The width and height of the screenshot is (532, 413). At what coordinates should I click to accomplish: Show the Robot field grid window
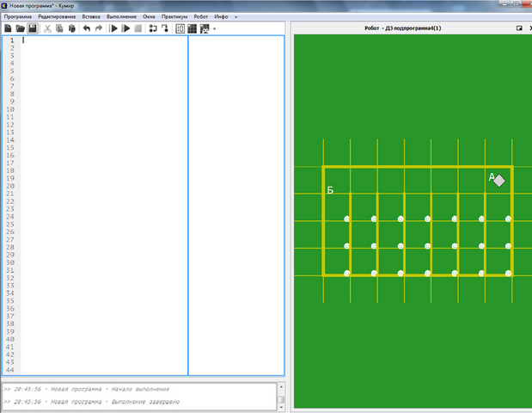pos(192,29)
